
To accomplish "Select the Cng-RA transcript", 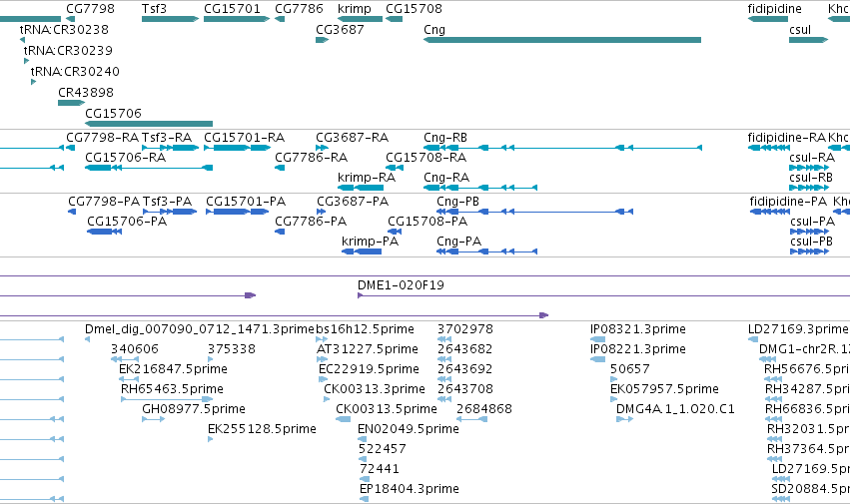I will (x=480, y=188).
